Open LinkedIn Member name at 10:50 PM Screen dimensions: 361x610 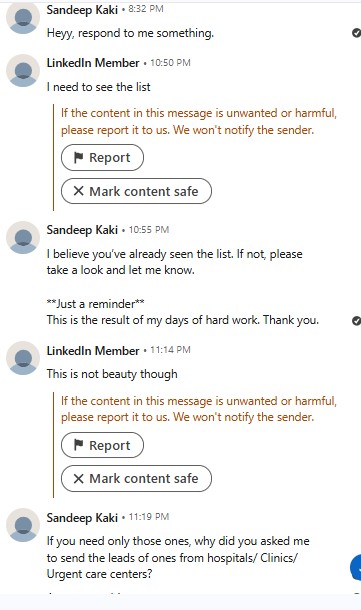[93, 63]
